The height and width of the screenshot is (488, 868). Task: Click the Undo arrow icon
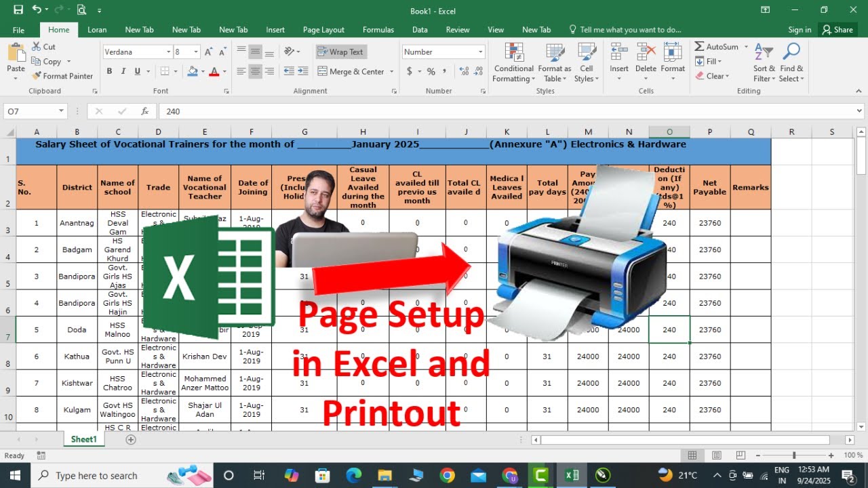tap(36, 10)
